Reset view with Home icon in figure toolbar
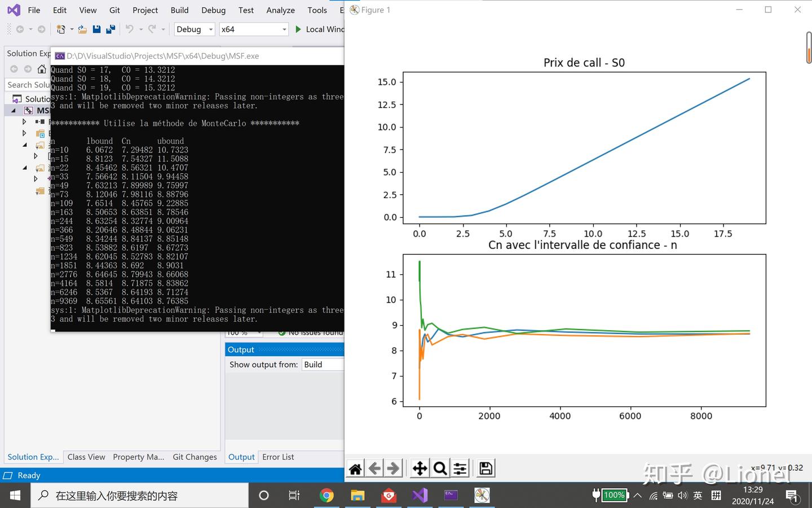Screen dimensions: 812x508 355,468
